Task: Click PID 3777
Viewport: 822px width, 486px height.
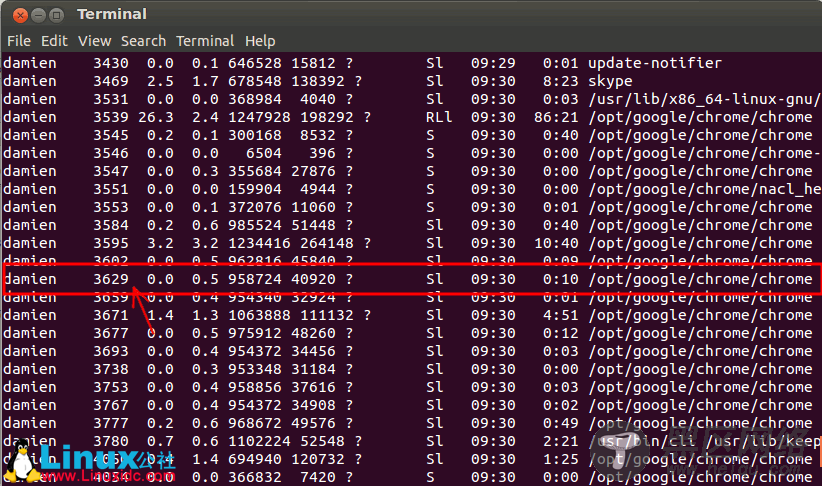Action: tap(111, 423)
